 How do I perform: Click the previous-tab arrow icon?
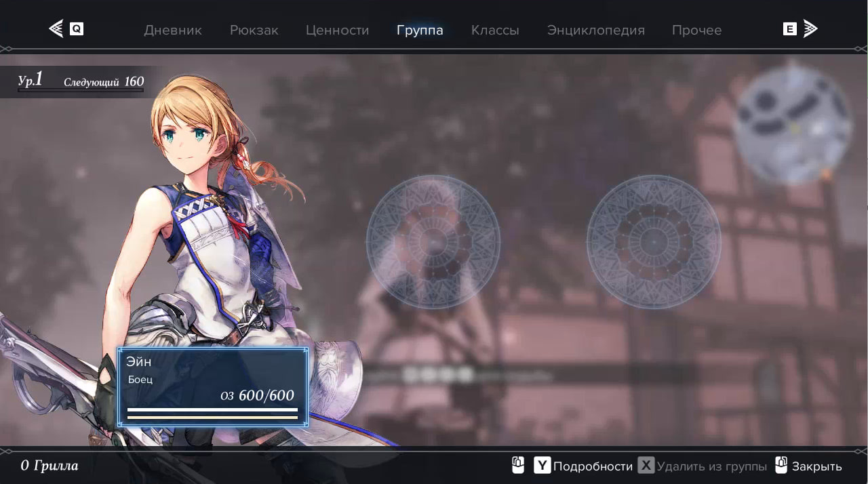point(56,29)
